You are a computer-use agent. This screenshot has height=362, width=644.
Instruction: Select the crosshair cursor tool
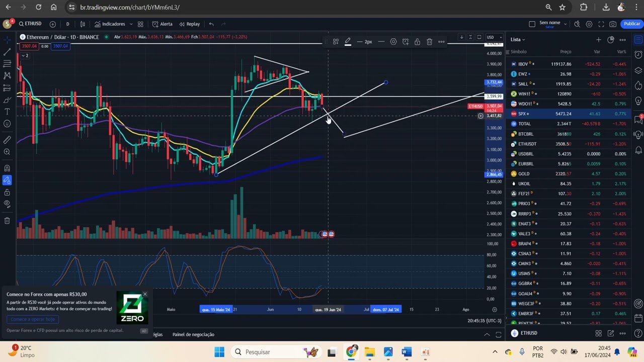(7, 40)
